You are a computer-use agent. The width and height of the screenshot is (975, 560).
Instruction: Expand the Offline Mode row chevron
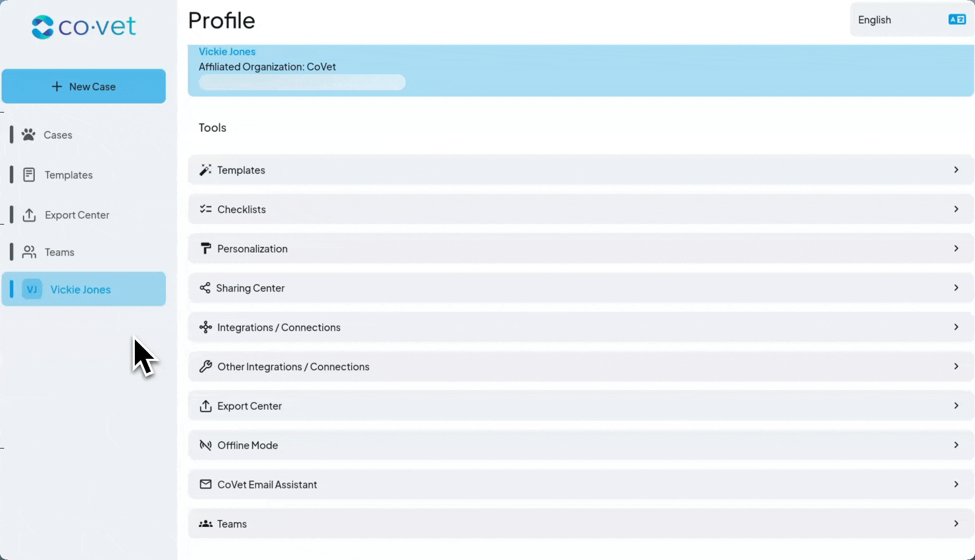956,445
